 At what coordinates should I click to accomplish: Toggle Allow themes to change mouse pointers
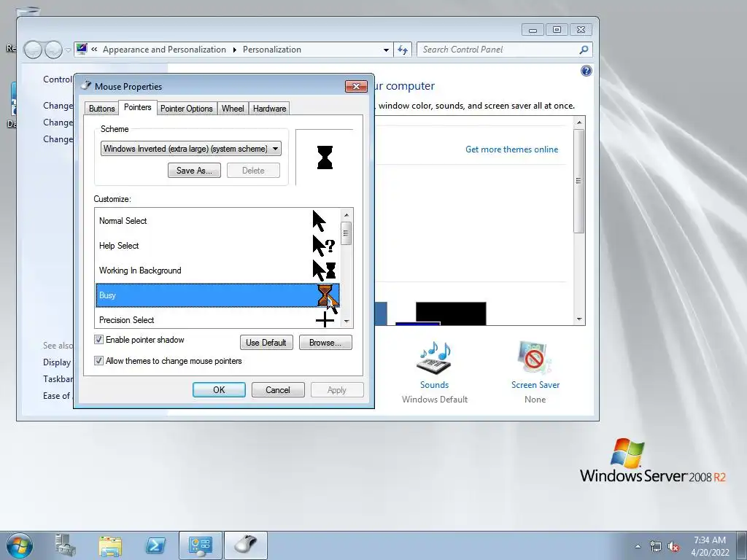coord(98,361)
